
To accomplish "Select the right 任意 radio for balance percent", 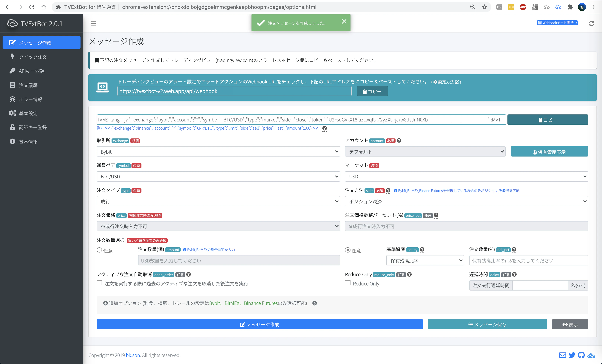I will tap(348, 250).
